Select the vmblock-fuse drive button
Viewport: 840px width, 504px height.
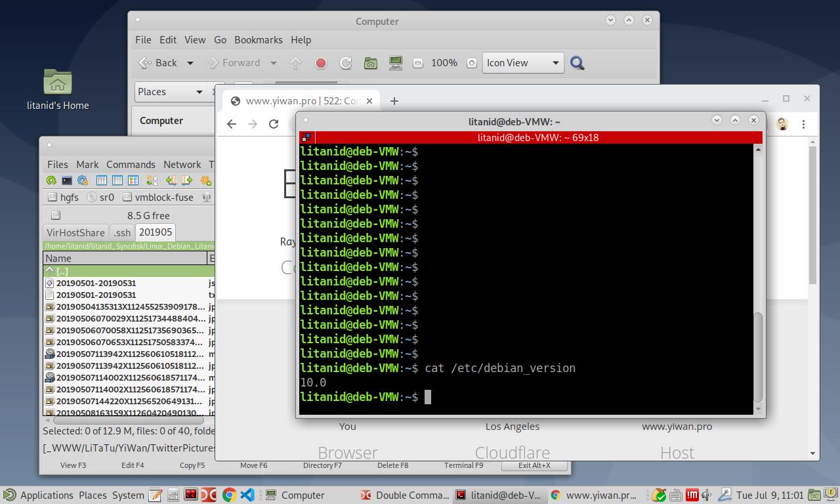click(x=158, y=197)
